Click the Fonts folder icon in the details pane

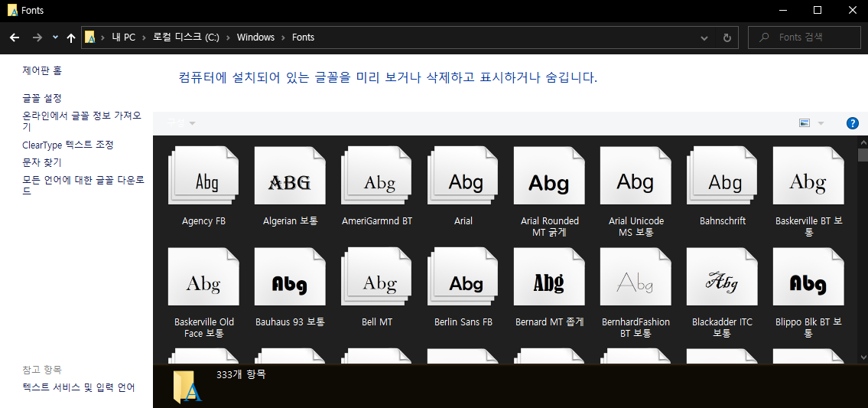tap(188, 387)
